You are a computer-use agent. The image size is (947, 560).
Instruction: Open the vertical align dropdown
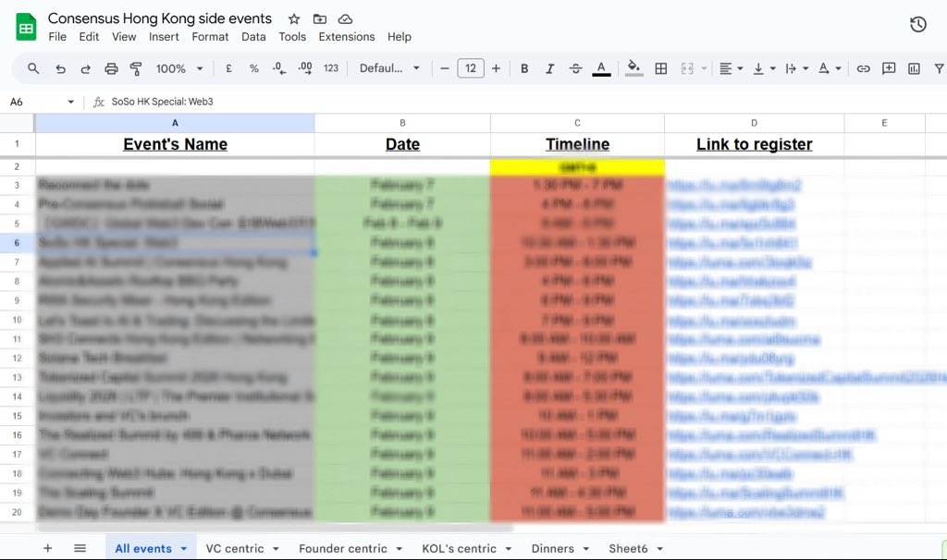764,68
